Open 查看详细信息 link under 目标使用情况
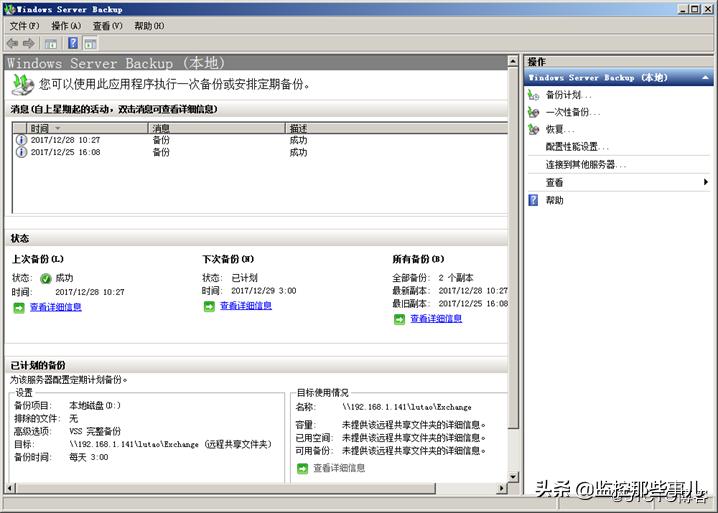The image size is (718, 513). pyautogui.click(x=339, y=468)
